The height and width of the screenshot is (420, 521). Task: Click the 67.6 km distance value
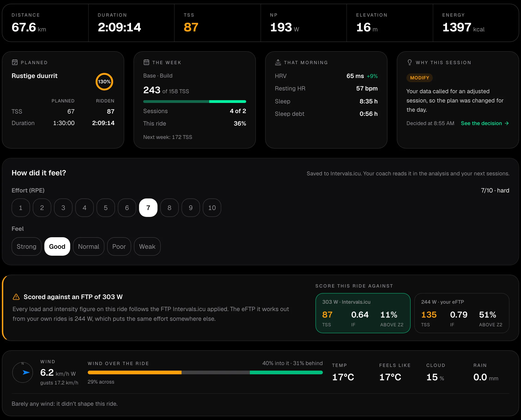(29, 27)
